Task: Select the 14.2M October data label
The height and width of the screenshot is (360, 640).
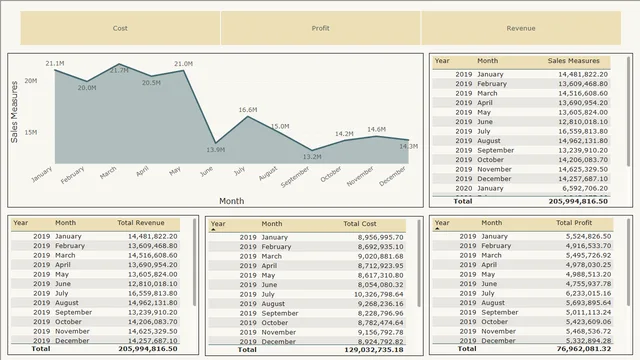Action: (344, 134)
